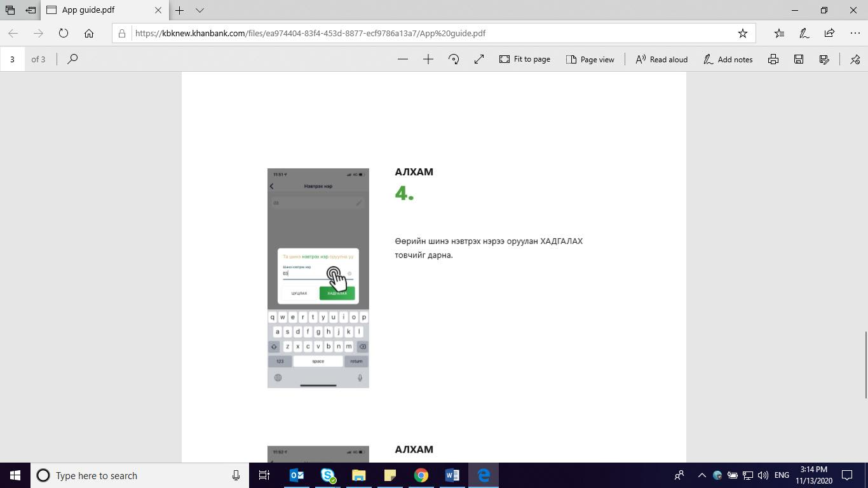The height and width of the screenshot is (488, 868).
Task: Add this page to favorites star
Action: [742, 33]
